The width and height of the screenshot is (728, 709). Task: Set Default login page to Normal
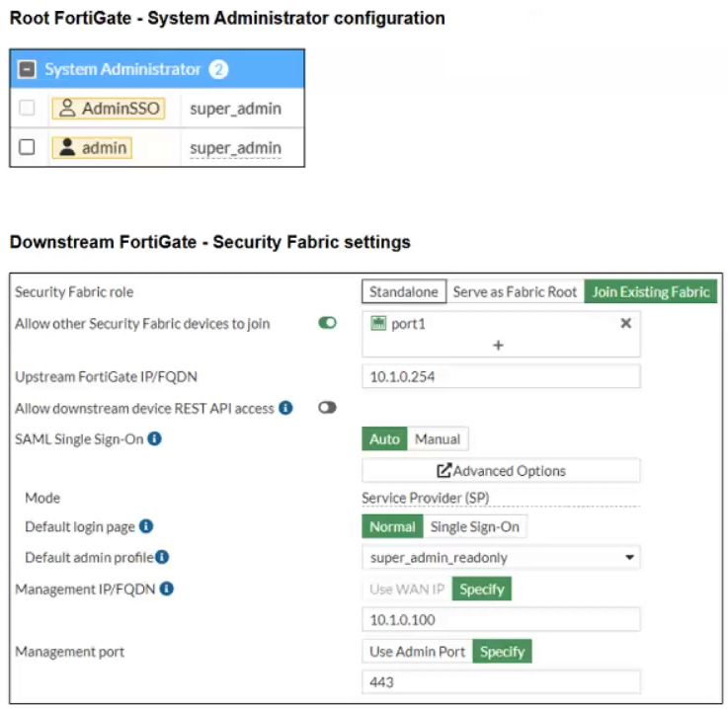[x=392, y=526]
